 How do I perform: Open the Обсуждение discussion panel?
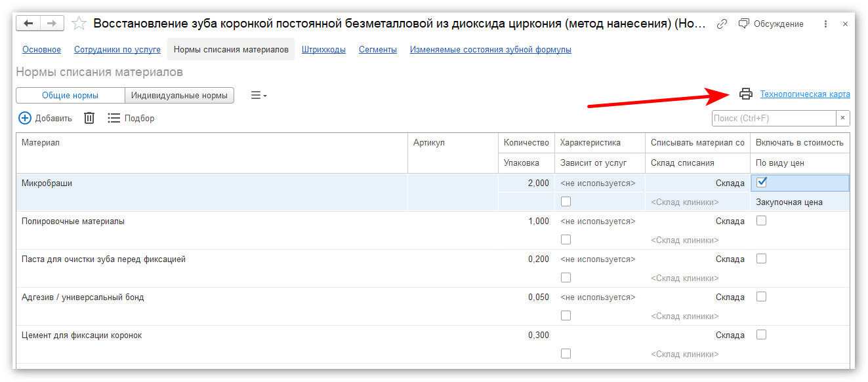tap(770, 24)
